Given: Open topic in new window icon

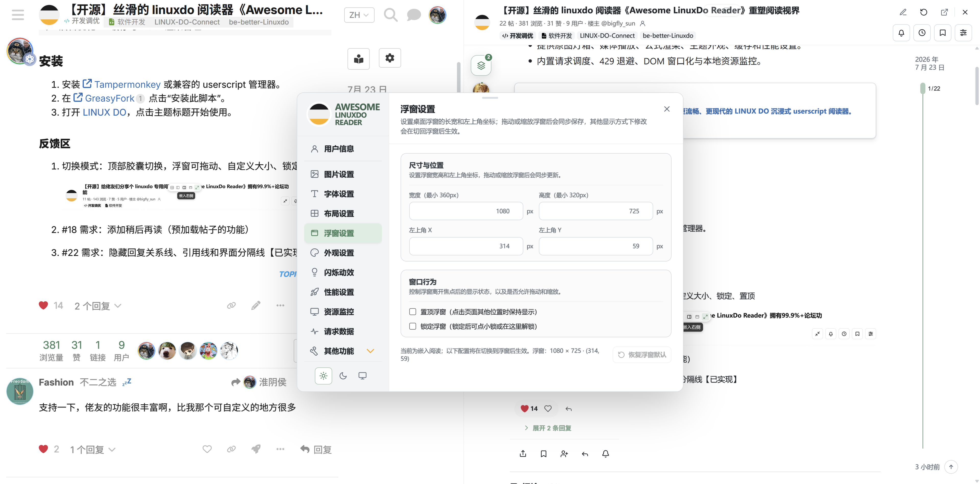Looking at the screenshot, I should coord(944,12).
